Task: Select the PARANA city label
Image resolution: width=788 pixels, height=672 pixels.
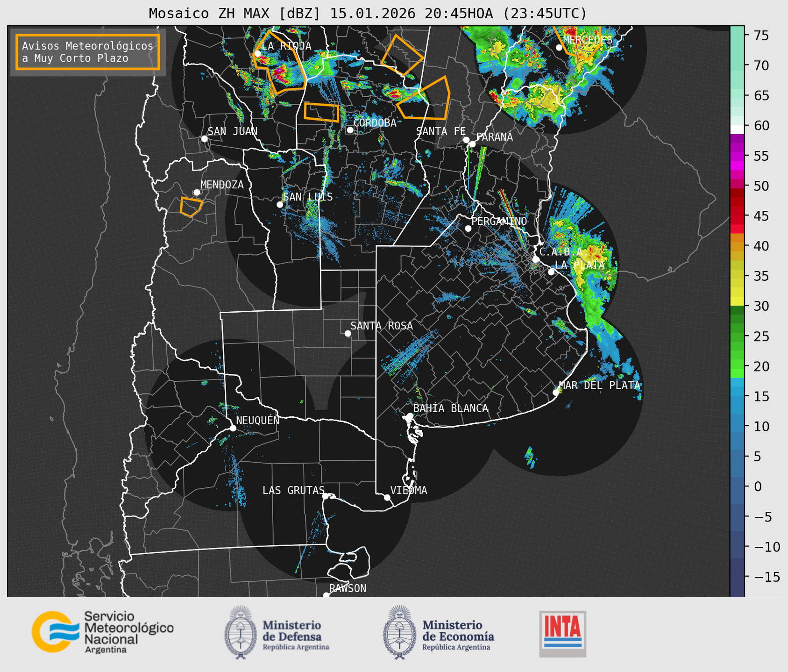Action: (494, 137)
